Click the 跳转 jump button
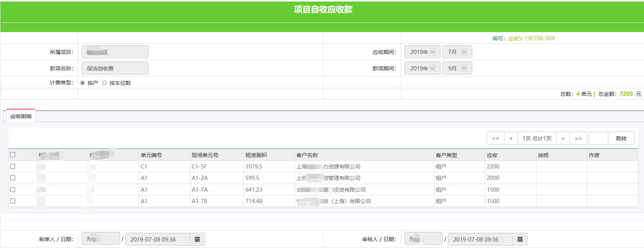 pos(621,138)
